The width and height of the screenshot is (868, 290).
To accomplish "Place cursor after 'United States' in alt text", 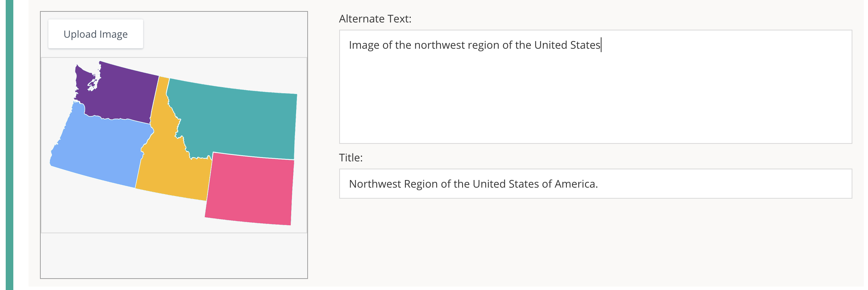I will coord(601,45).
